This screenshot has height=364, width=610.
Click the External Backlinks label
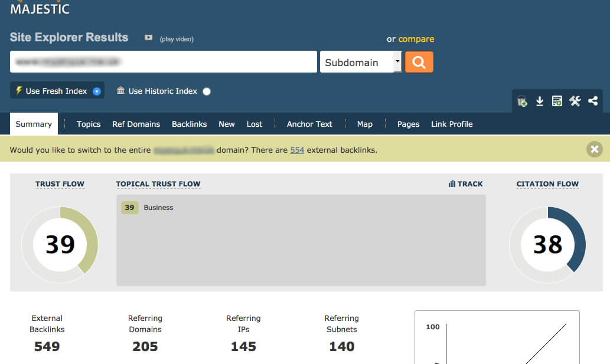47,324
